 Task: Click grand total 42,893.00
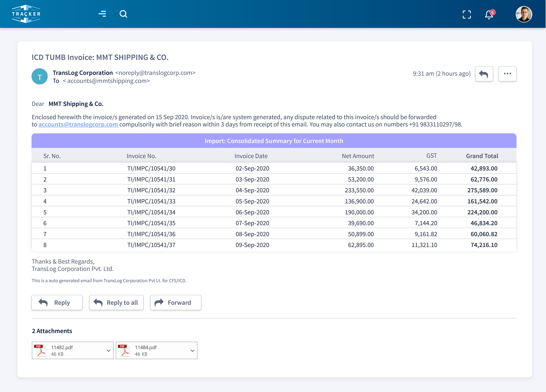[484, 168]
